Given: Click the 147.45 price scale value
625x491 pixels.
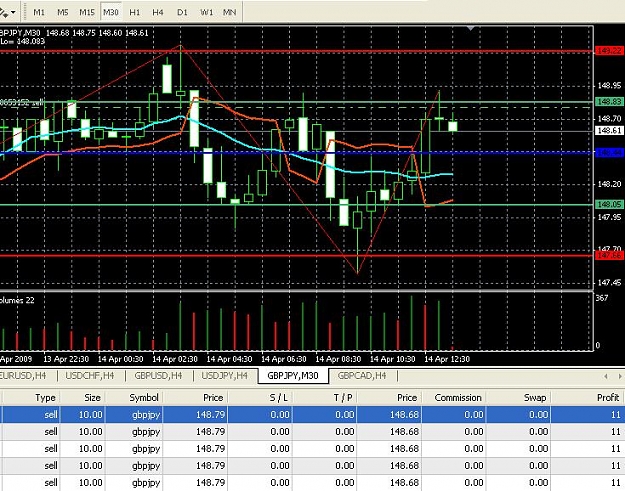Looking at the screenshot, I should click(609, 283).
